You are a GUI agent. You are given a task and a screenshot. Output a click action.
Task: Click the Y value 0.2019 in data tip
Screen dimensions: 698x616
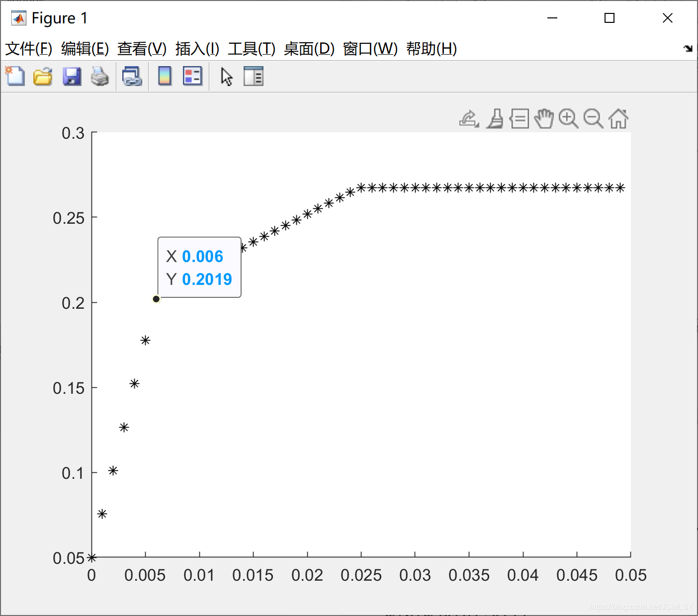(207, 279)
